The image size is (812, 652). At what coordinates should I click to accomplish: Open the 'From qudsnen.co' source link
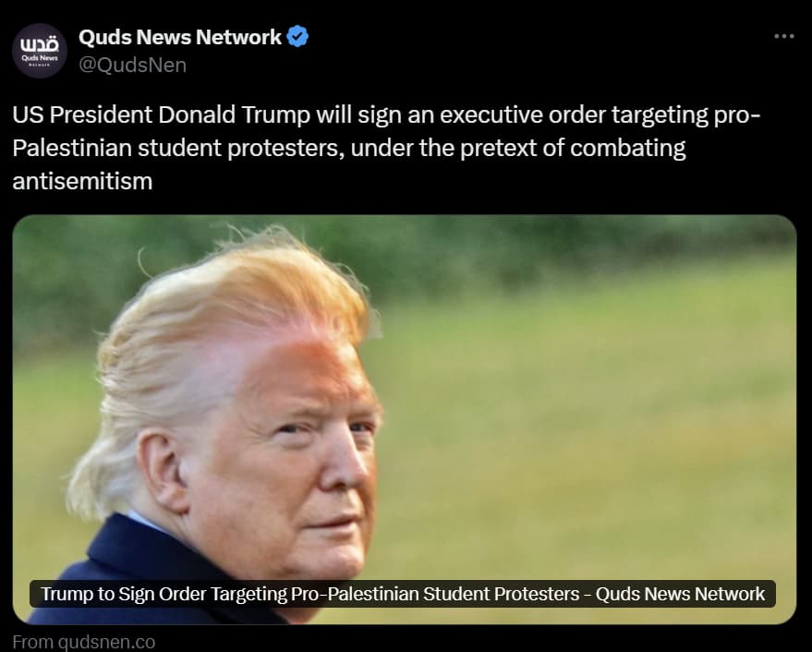84,642
